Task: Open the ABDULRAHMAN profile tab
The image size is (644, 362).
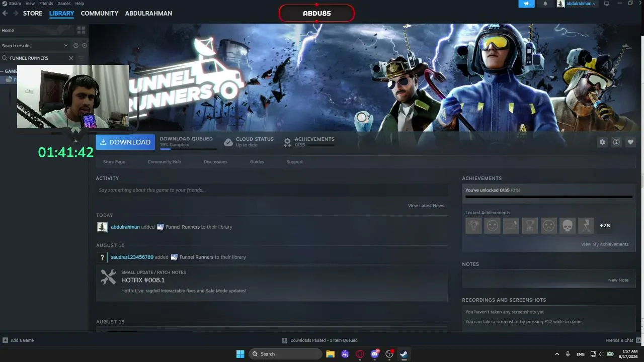Action: pyautogui.click(x=148, y=13)
